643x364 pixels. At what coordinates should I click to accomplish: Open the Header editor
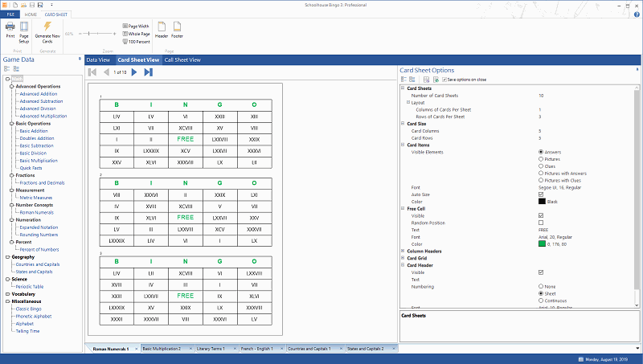[x=162, y=30]
